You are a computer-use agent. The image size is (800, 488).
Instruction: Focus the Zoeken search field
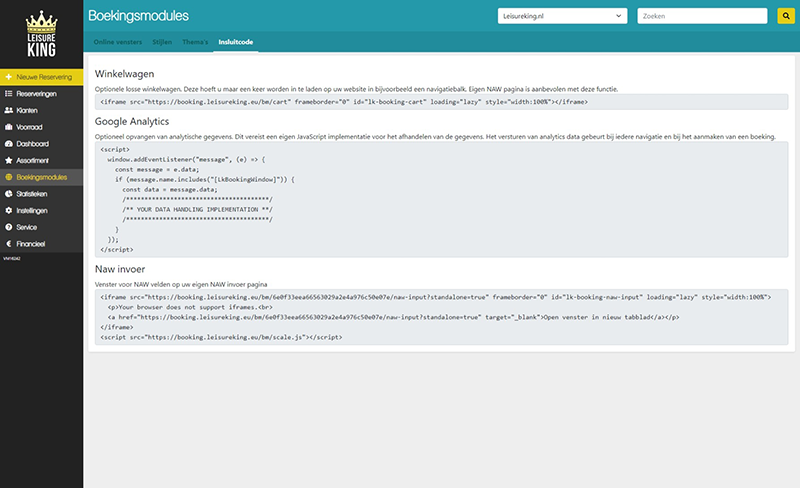702,16
